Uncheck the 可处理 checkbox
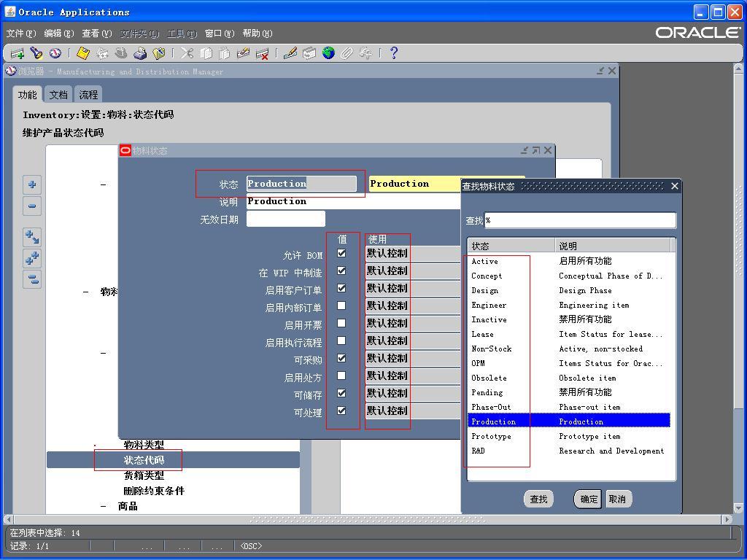747x560 pixels. [341, 411]
